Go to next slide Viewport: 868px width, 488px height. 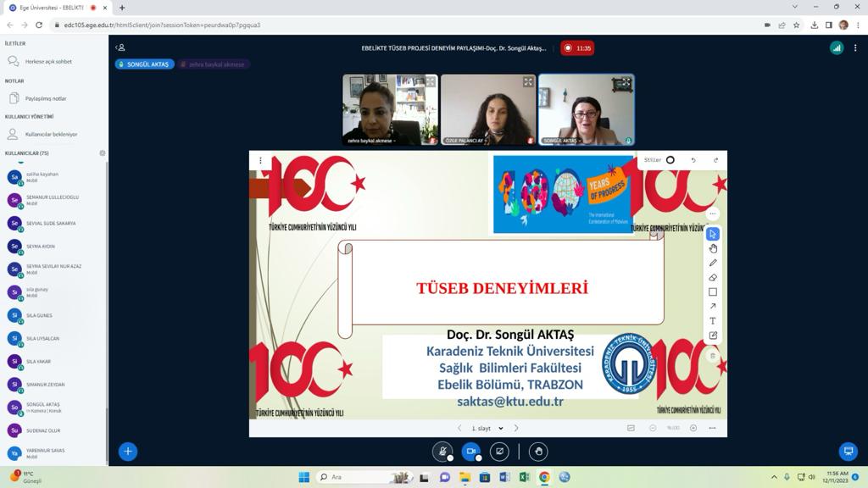(x=516, y=428)
